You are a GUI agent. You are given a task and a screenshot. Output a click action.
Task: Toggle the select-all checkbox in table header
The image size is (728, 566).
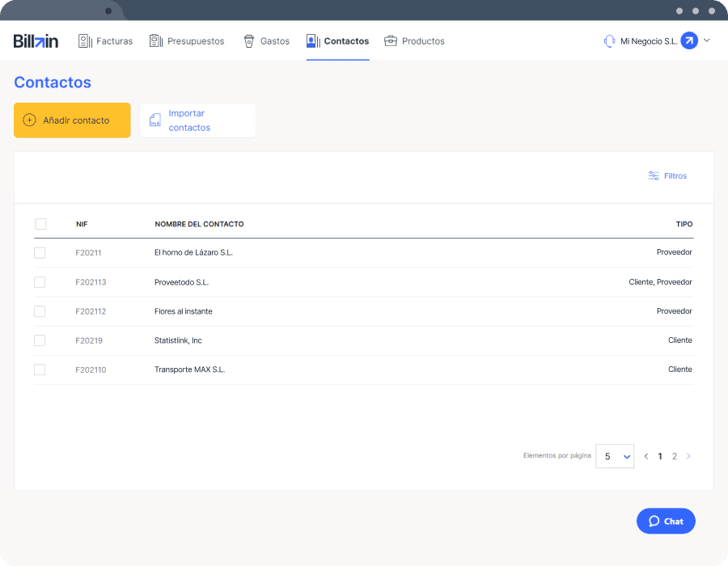[41, 224]
